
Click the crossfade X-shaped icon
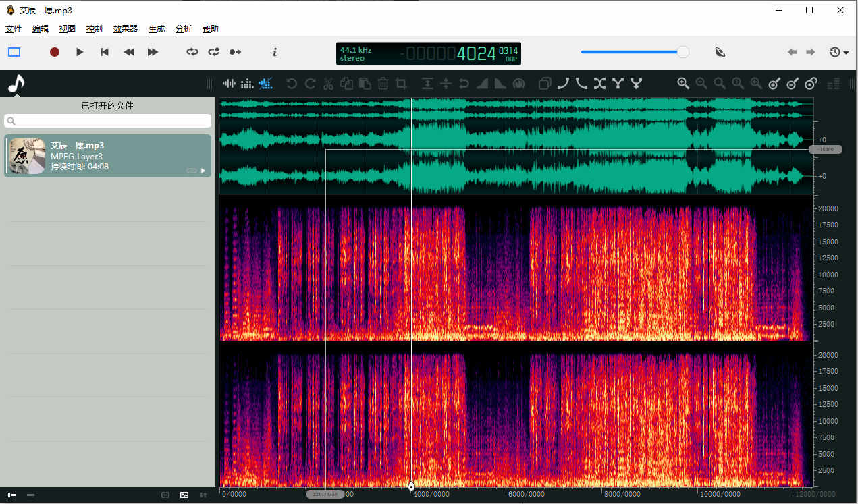(x=599, y=84)
